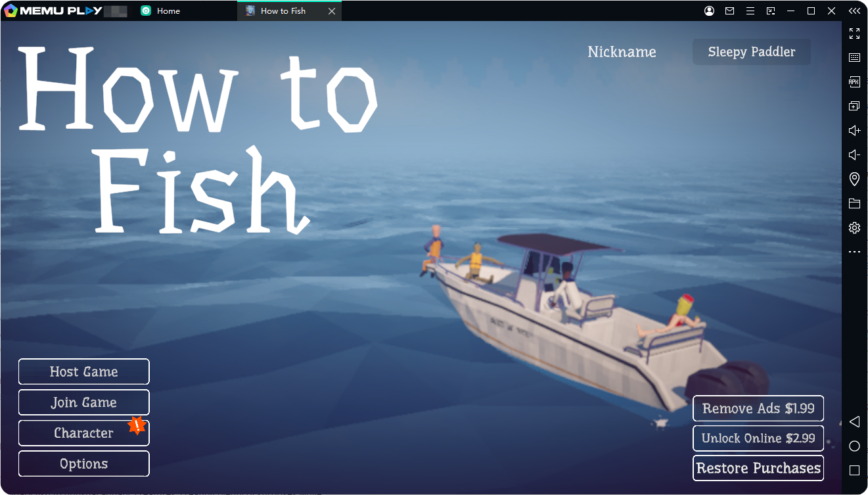Increase the emulator volume

pyautogui.click(x=854, y=131)
